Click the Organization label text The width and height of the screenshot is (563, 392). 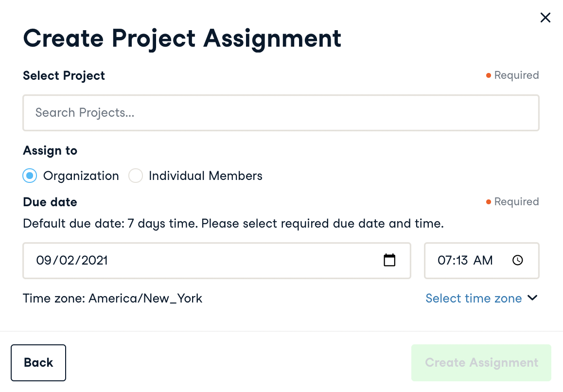(x=81, y=176)
